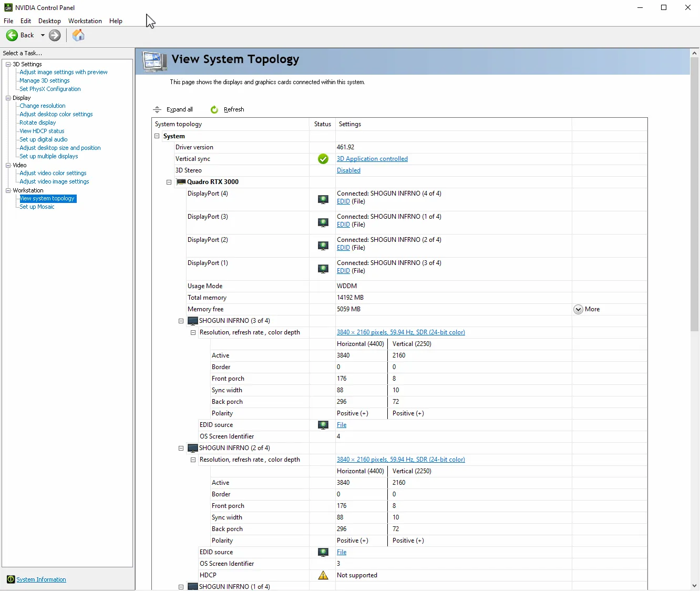
Task: Open the Desktop menu
Action: [49, 21]
